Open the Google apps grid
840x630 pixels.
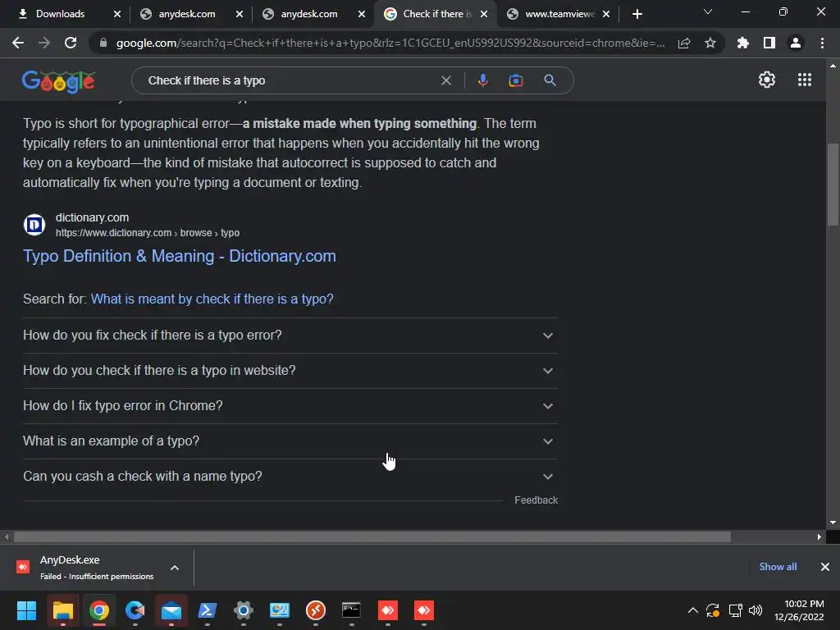805,80
